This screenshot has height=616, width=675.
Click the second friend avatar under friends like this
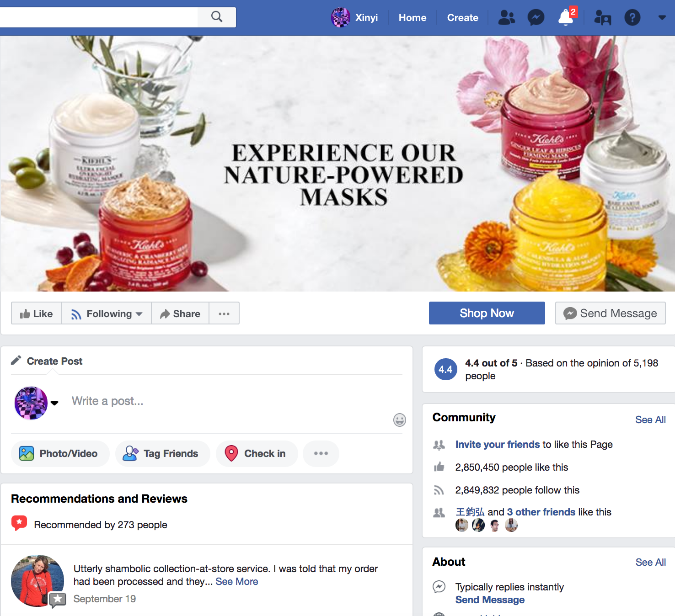click(x=478, y=526)
